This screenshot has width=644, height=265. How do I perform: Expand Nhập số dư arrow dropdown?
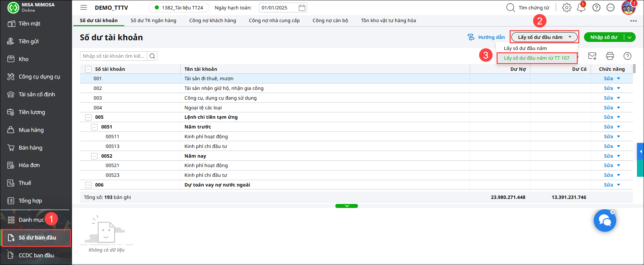coord(630,37)
